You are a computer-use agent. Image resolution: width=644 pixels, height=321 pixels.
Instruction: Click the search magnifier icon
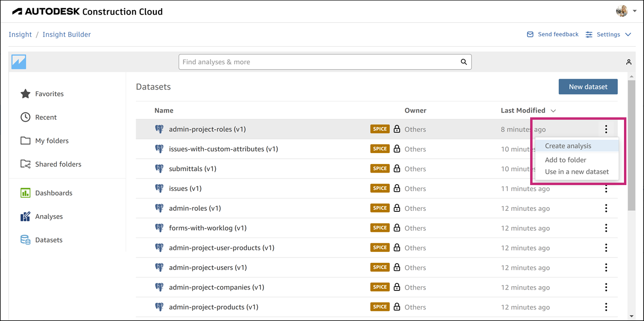click(x=463, y=62)
